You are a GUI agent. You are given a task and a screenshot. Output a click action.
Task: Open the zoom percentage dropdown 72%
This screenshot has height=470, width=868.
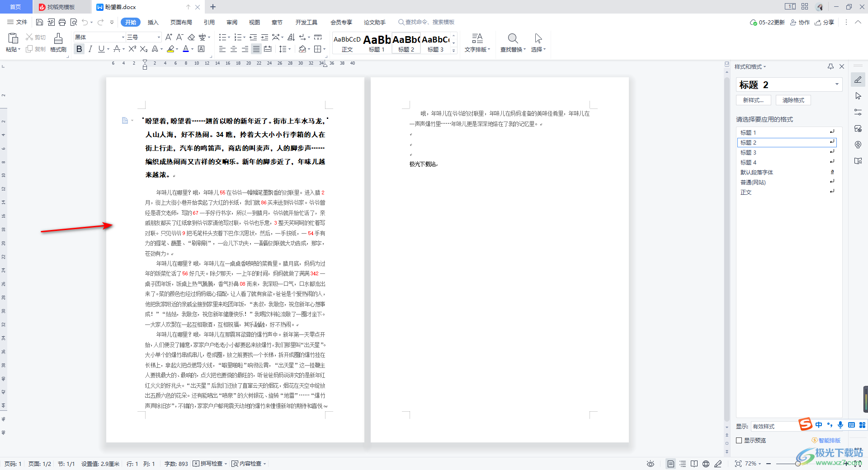click(x=753, y=464)
